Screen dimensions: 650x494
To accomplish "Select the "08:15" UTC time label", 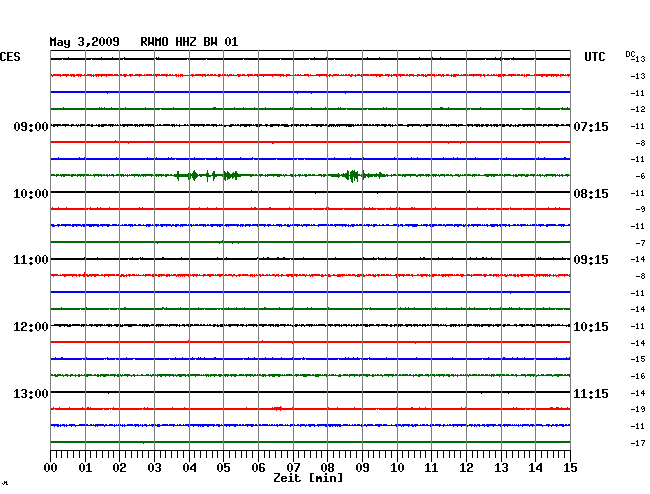I will coord(591,194).
